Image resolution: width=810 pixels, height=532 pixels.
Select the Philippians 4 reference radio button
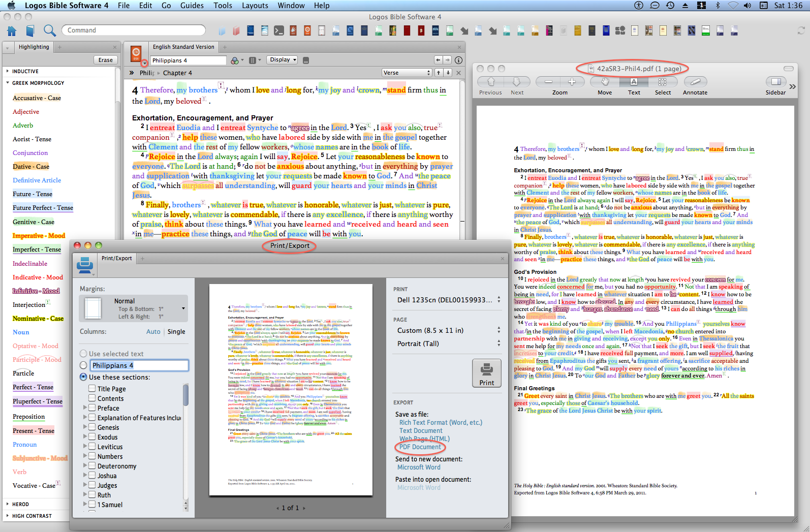coord(83,365)
